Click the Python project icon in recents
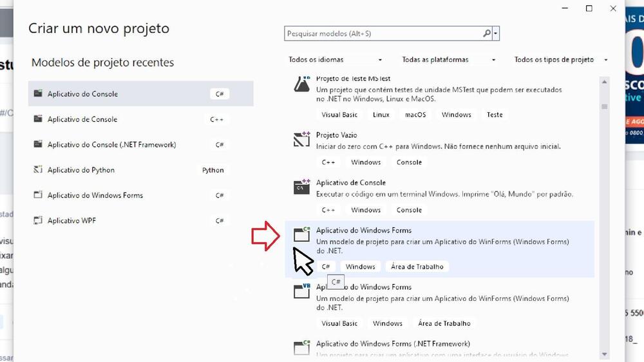The width and height of the screenshot is (644, 362). pyautogui.click(x=38, y=169)
